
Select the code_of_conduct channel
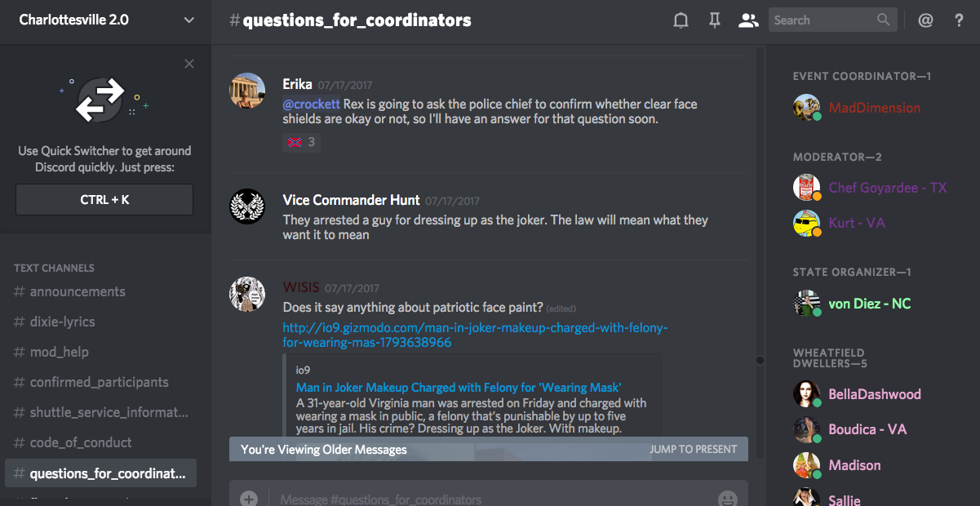click(81, 442)
